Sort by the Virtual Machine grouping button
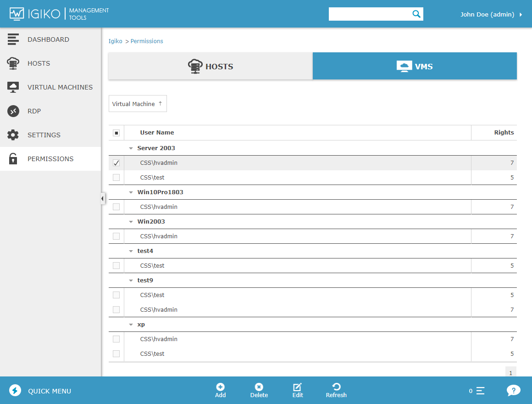The image size is (532, 404). [137, 104]
